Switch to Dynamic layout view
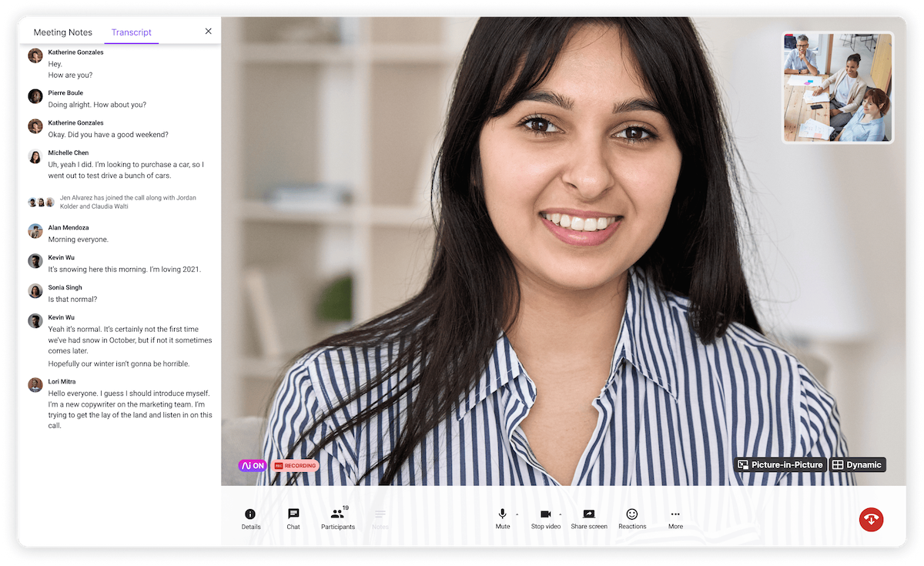 pos(856,464)
